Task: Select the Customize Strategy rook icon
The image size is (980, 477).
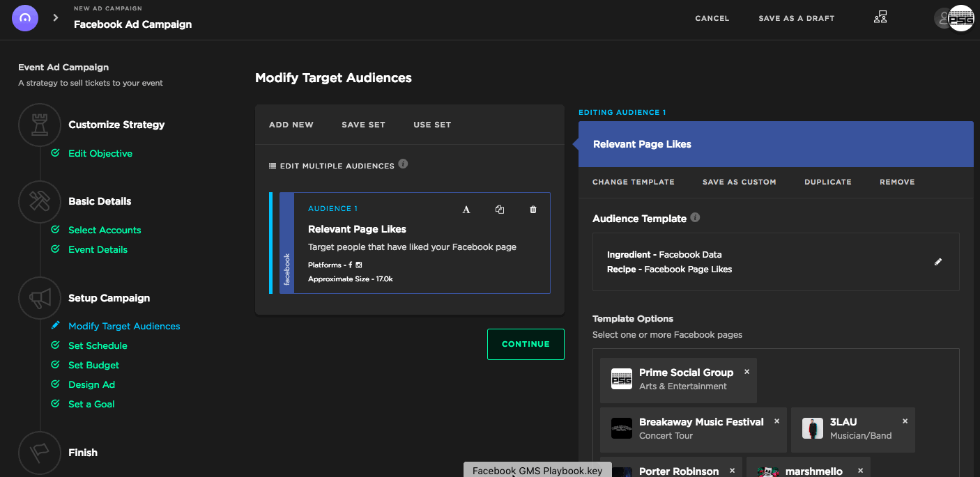Action: point(40,125)
